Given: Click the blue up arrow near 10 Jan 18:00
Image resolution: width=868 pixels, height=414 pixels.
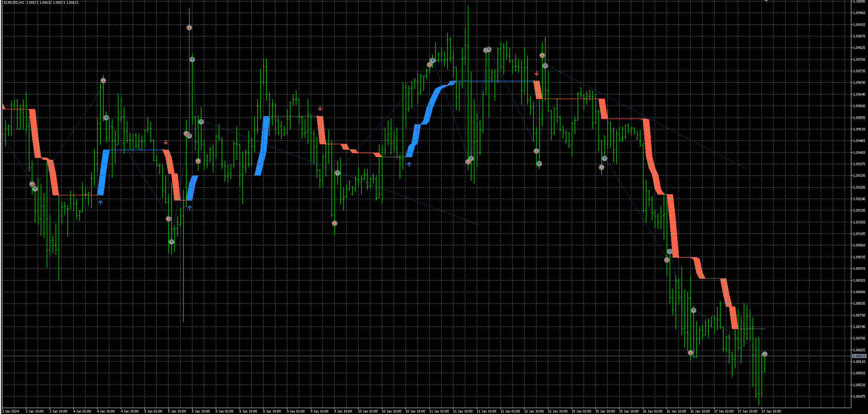Looking at the screenshot, I should pos(409,164).
